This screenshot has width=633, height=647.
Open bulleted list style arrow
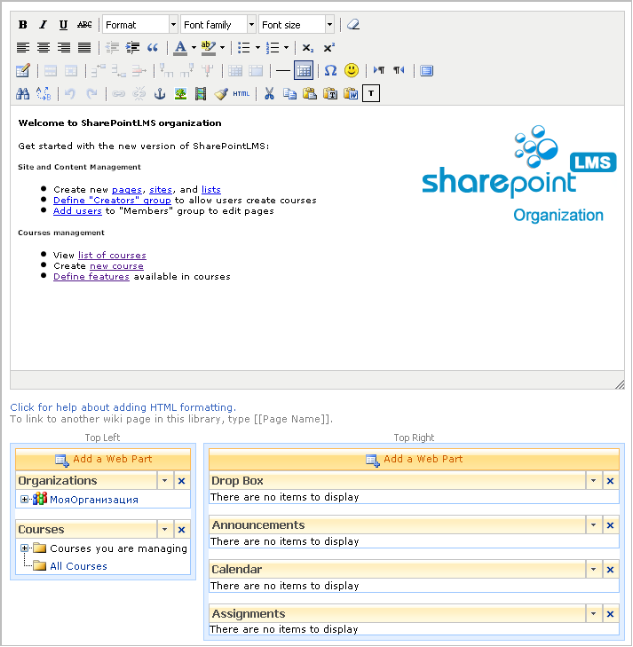[x=257, y=48]
